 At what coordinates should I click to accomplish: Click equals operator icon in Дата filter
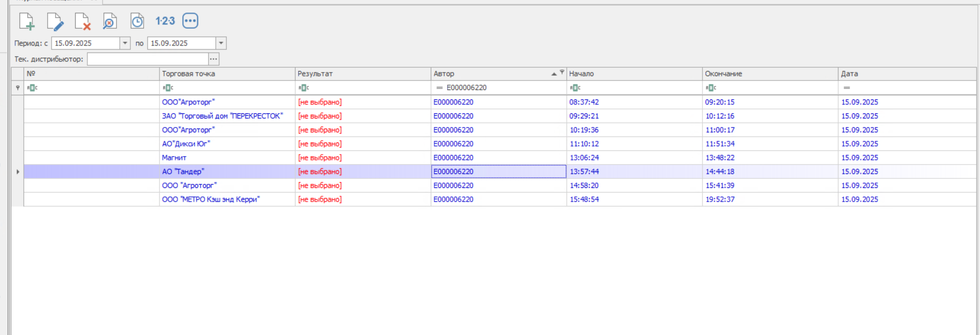click(x=847, y=88)
